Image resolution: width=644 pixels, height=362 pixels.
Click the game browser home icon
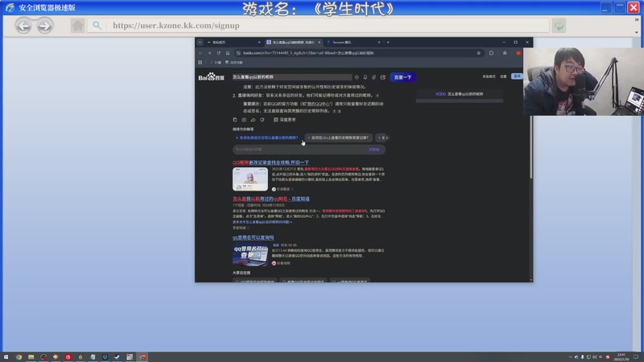77,26
